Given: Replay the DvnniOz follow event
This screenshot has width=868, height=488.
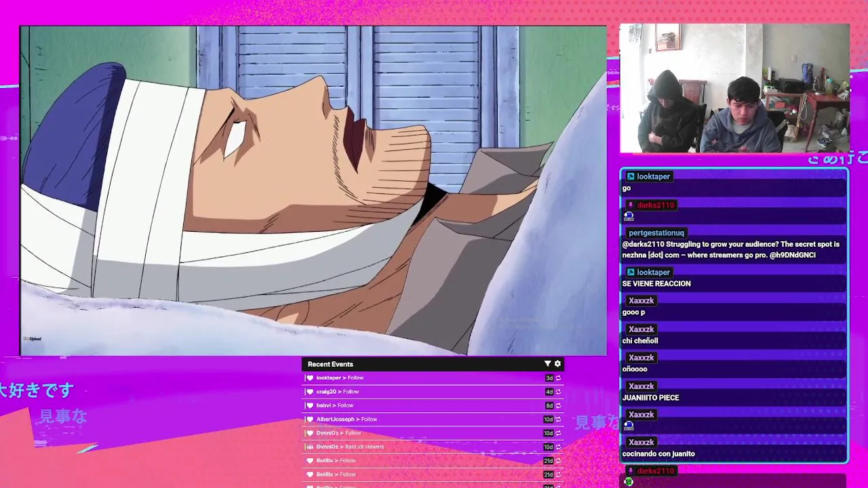Looking at the screenshot, I should 558,433.
